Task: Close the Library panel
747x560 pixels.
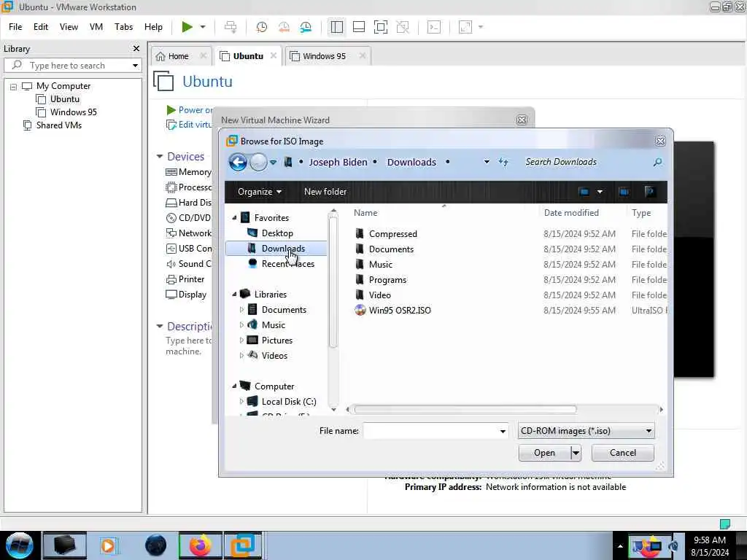Action: pos(136,49)
